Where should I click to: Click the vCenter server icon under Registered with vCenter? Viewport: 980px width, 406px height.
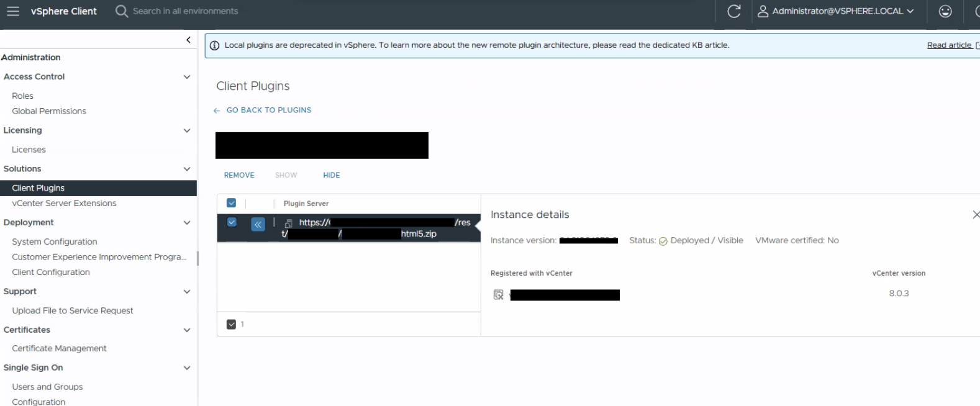tap(498, 295)
